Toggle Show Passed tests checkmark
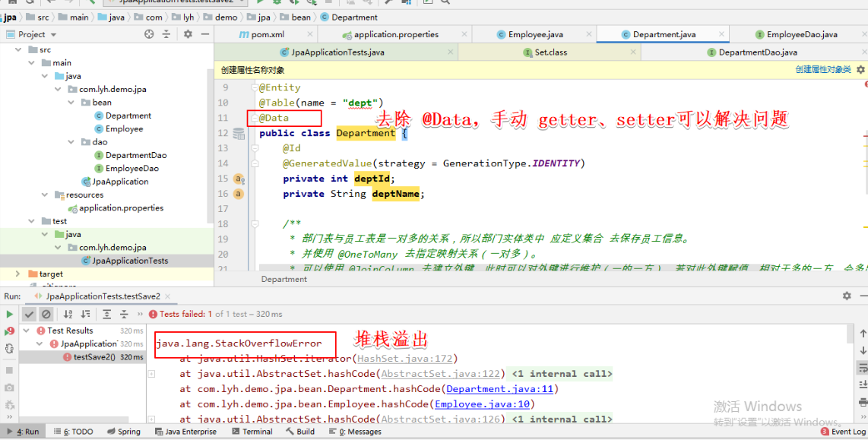Viewport: 868px width, 440px height. 30,314
